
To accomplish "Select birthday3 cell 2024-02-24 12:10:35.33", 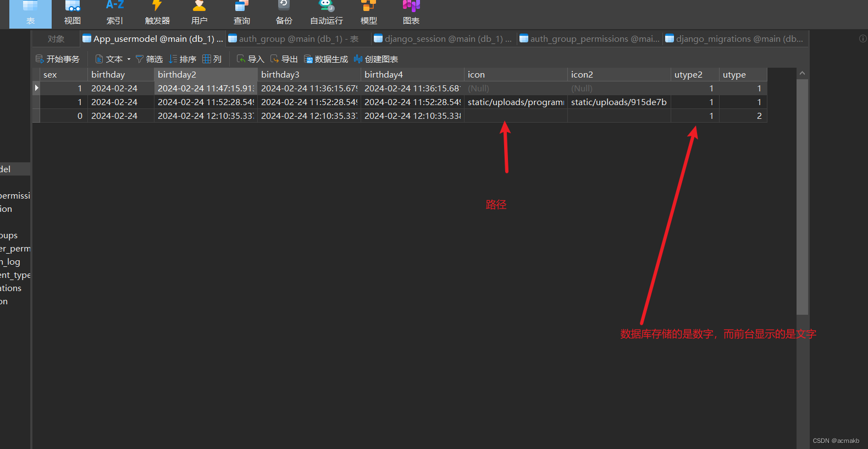I will (x=309, y=116).
